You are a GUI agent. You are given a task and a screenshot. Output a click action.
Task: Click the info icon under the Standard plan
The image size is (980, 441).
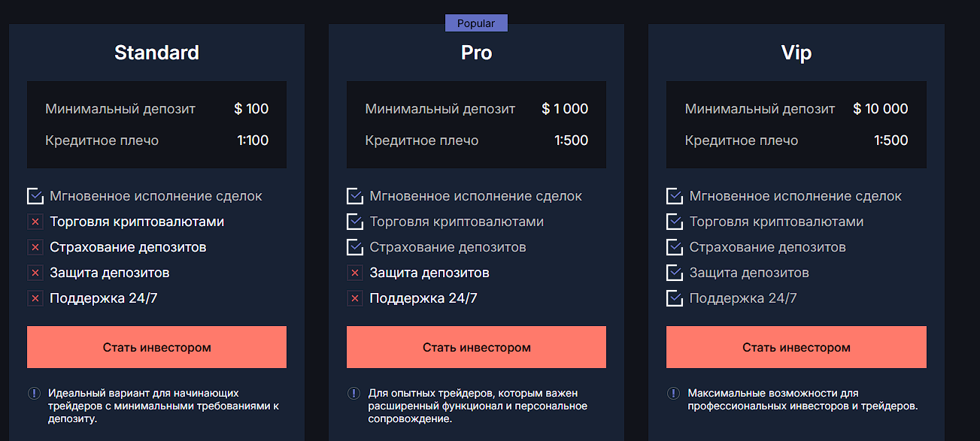click(34, 393)
